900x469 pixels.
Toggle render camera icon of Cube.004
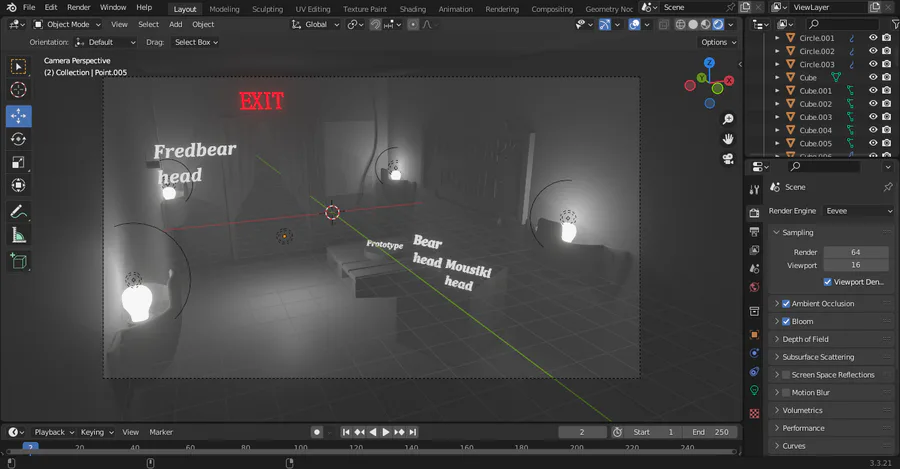pos(887,130)
